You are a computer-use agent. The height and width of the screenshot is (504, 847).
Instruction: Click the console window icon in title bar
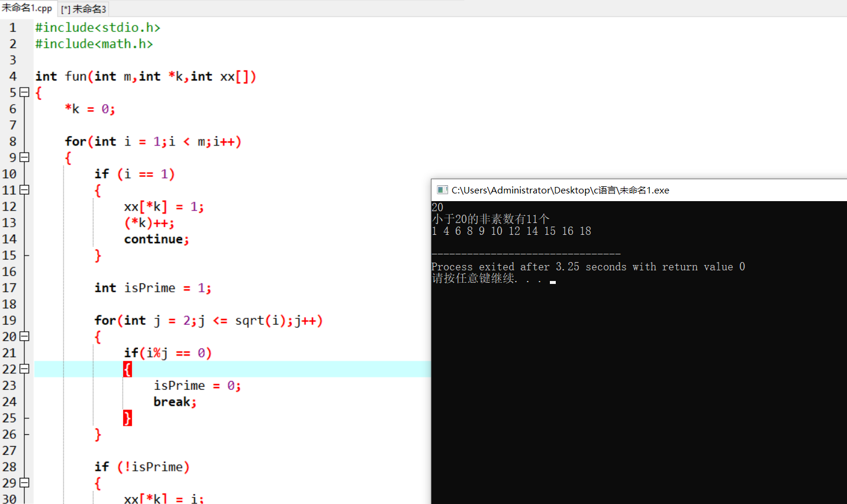point(442,190)
